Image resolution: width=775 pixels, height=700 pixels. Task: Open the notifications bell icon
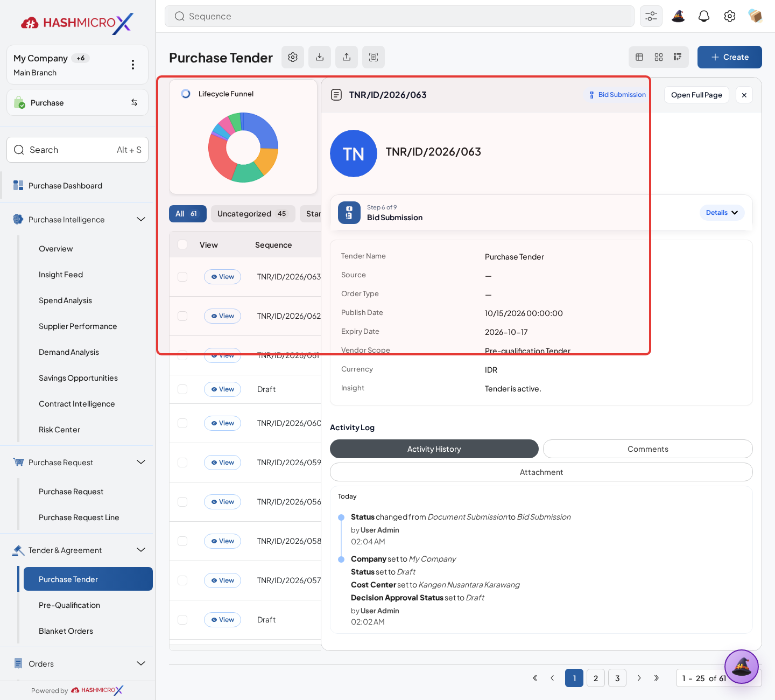[704, 16]
